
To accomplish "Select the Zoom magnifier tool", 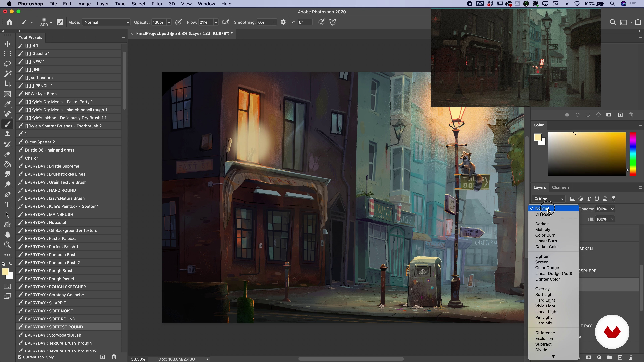I will [8, 245].
